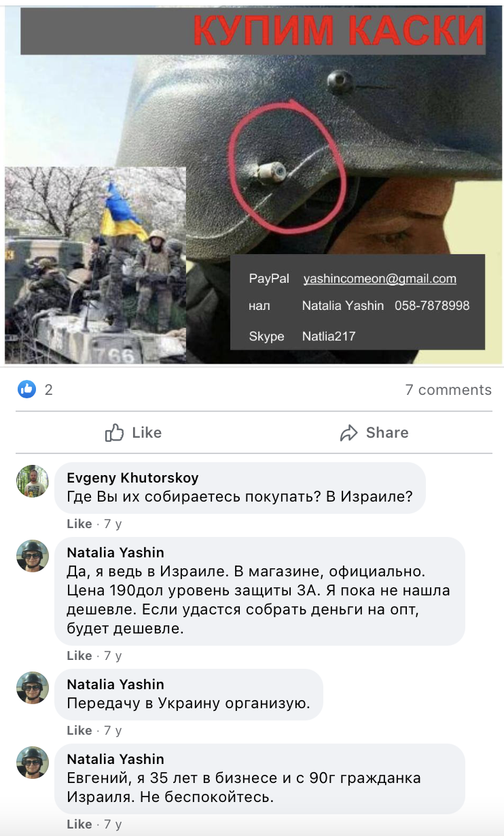Viewport: 504px width, 836px height.
Task: Click the yashincomeon@gmail.com email link
Action: tap(380, 279)
